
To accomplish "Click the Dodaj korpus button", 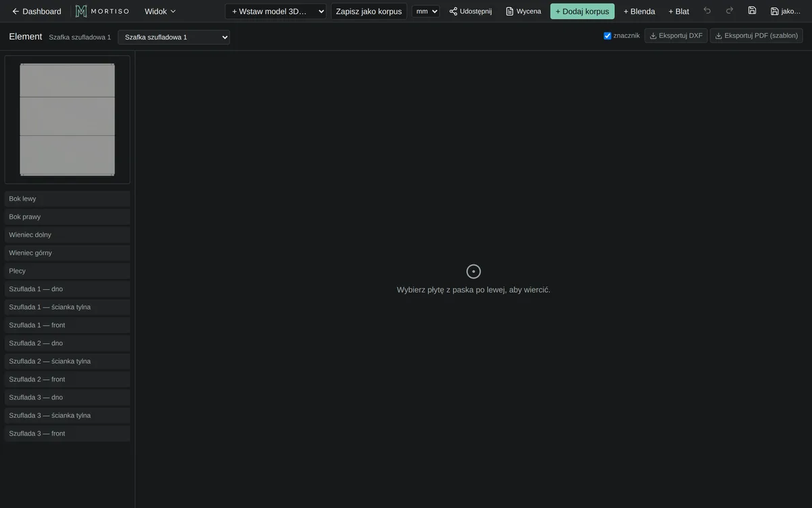I will click(x=583, y=12).
